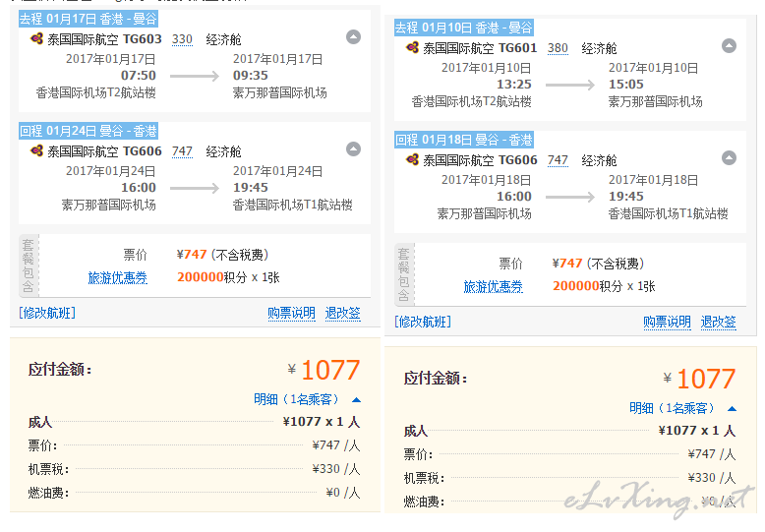Click departure time 07:50

tap(139, 76)
